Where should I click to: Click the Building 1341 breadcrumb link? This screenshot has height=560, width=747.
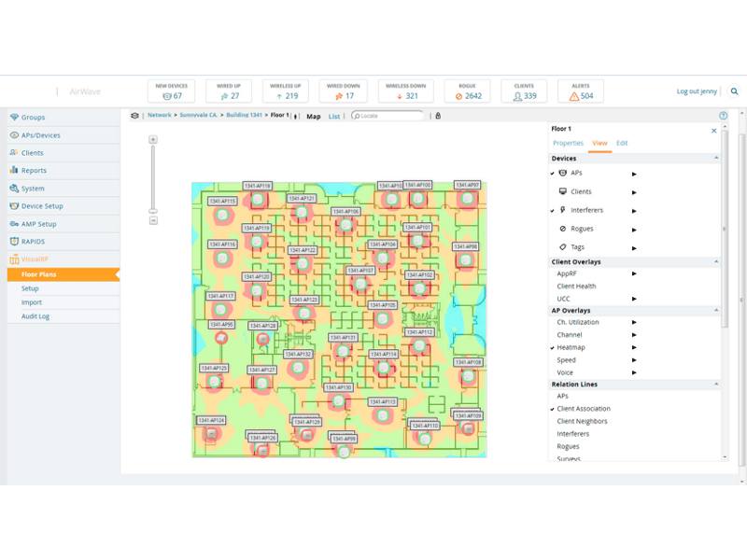point(244,116)
